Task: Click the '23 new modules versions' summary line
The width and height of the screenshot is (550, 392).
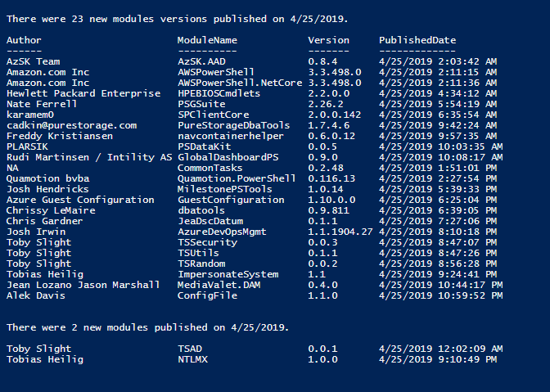Action: coord(177,19)
